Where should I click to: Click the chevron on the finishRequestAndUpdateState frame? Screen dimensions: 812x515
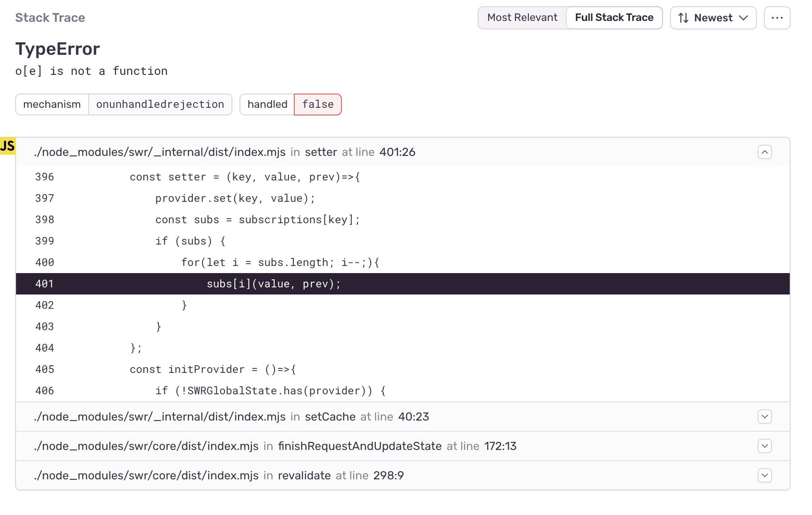coord(764,446)
